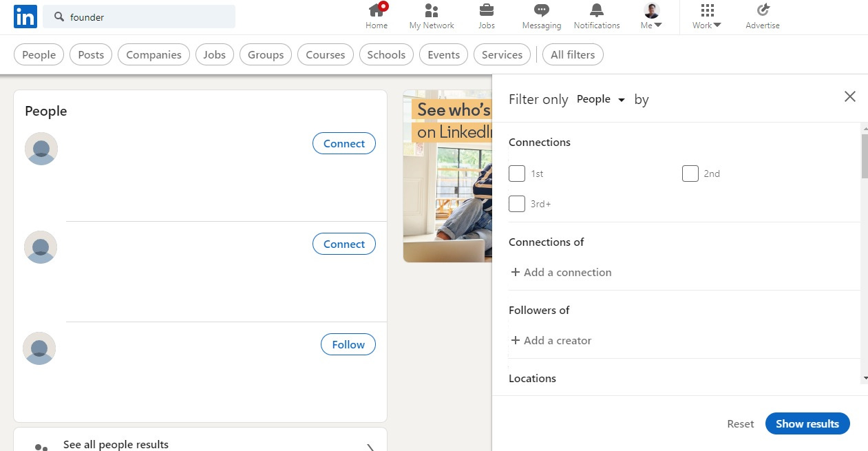Select the Groups filter pill

click(x=266, y=55)
